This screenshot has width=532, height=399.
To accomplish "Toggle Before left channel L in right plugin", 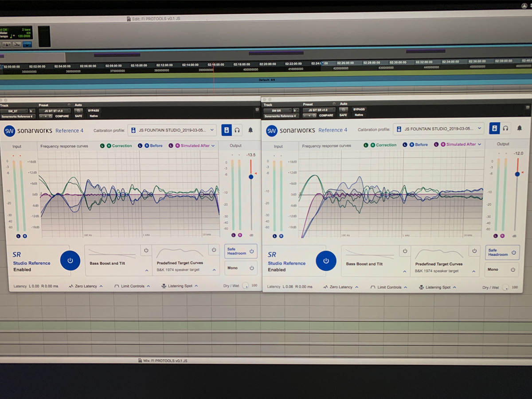I will point(405,145).
